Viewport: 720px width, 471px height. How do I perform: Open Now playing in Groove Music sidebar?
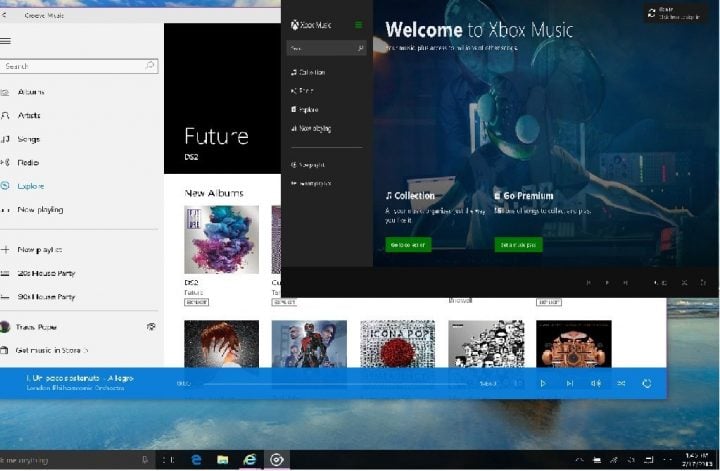pos(40,209)
